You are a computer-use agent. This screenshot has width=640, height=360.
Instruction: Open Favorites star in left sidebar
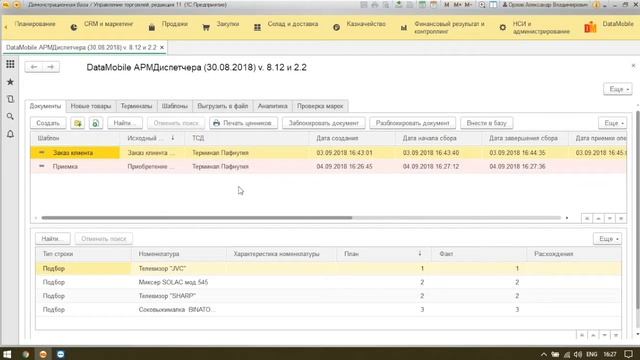click(10, 82)
